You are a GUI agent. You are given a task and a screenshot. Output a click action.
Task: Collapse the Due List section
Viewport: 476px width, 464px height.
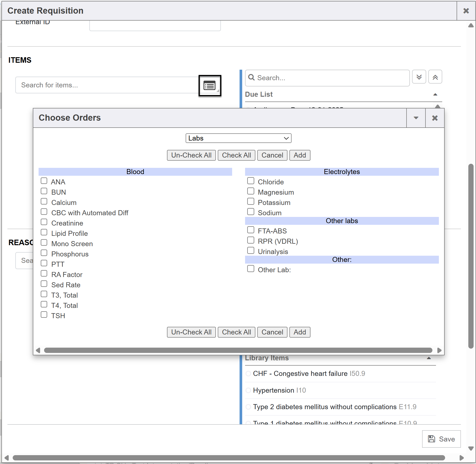[x=435, y=95]
